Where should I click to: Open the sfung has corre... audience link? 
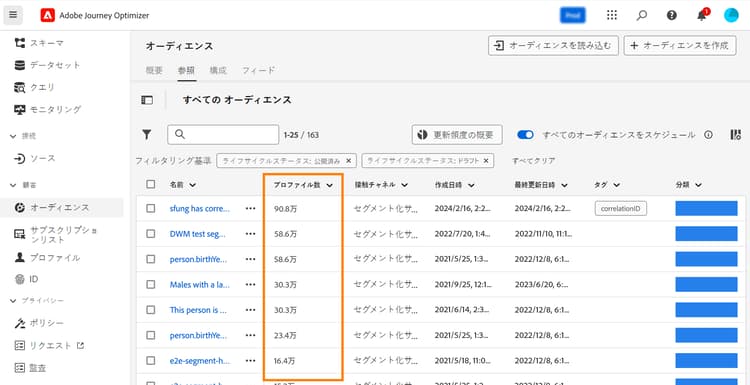coord(199,209)
